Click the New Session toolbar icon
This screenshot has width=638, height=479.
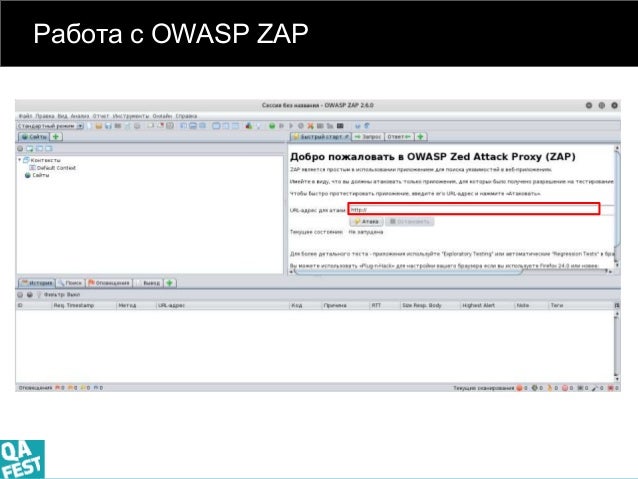coord(90,126)
